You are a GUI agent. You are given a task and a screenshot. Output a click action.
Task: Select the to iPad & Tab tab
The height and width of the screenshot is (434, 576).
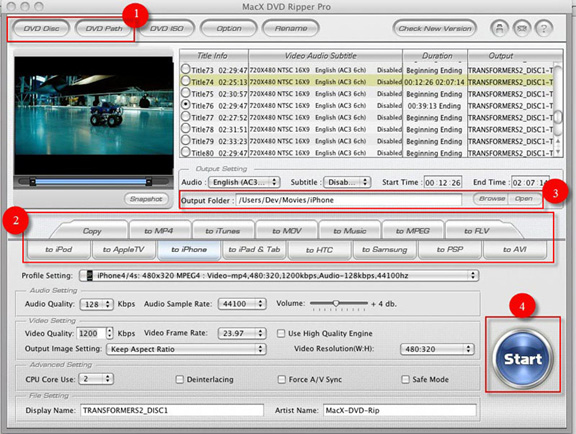[254, 250]
